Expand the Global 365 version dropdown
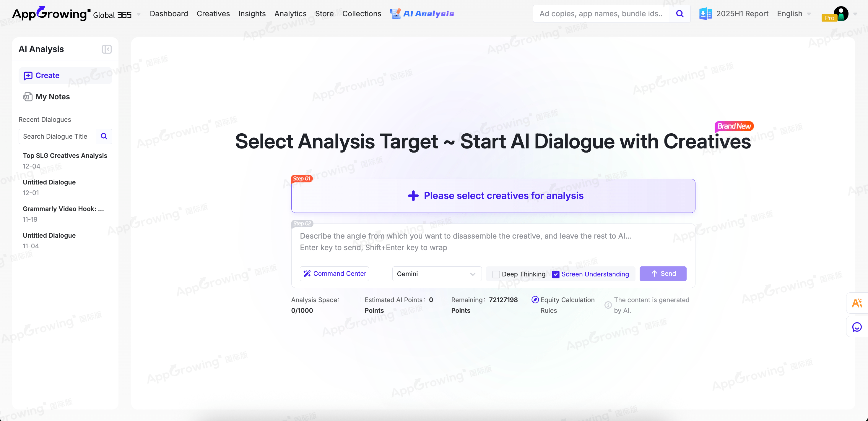This screenshot has height=421, width=868. pyautogui.click(x=139, y=14)
